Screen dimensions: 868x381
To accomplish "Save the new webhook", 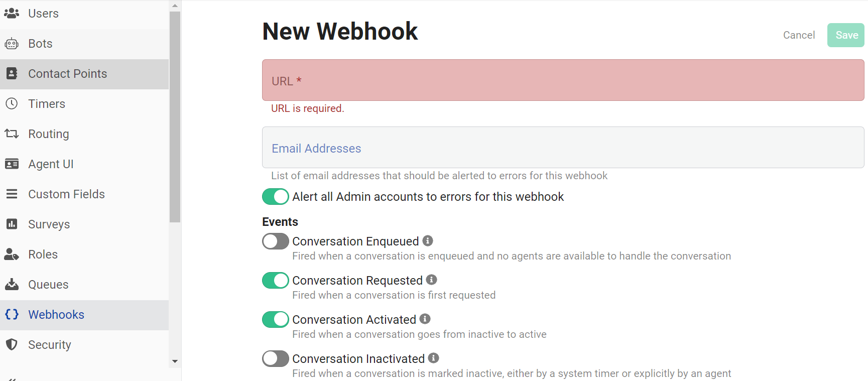I will (x=846, y=35).
